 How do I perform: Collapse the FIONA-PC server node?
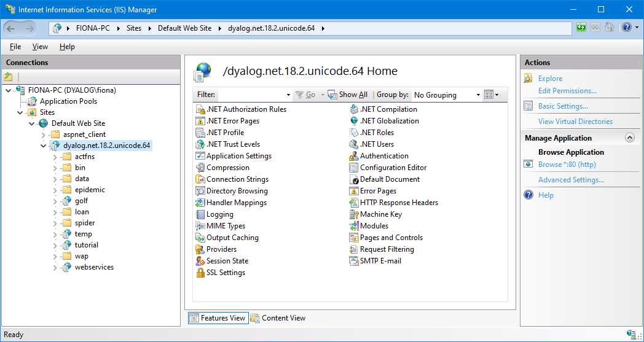[x=9, y=90]
